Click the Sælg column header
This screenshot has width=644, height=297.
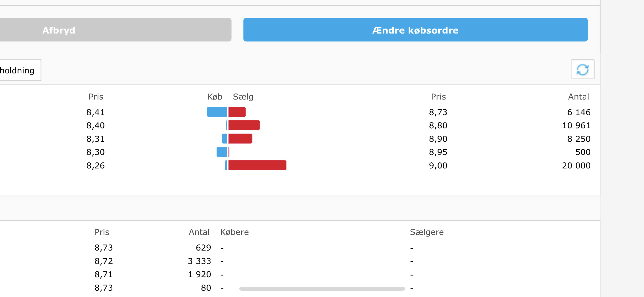[x=243, y=97]
